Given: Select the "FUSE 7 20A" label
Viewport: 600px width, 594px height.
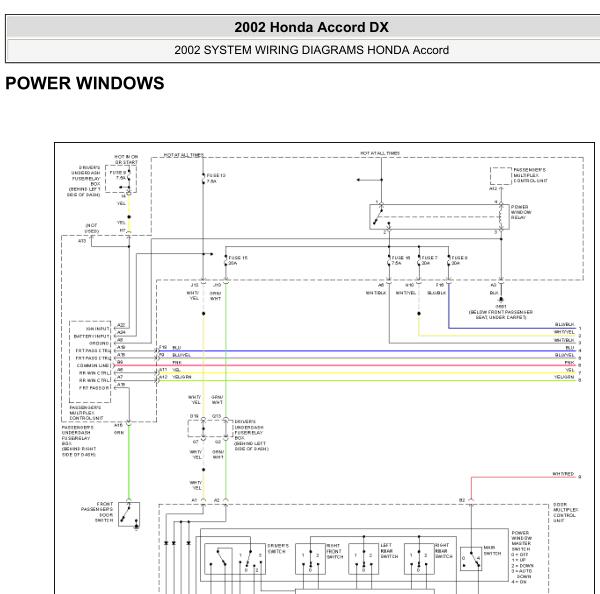Looking at the screenshot, I should click(429, 261).
